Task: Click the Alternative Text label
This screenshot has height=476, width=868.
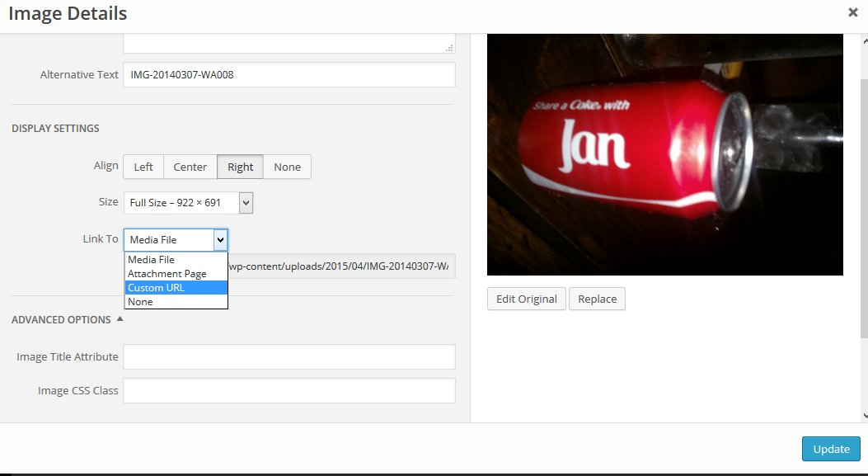Action: tap(79, 74)
